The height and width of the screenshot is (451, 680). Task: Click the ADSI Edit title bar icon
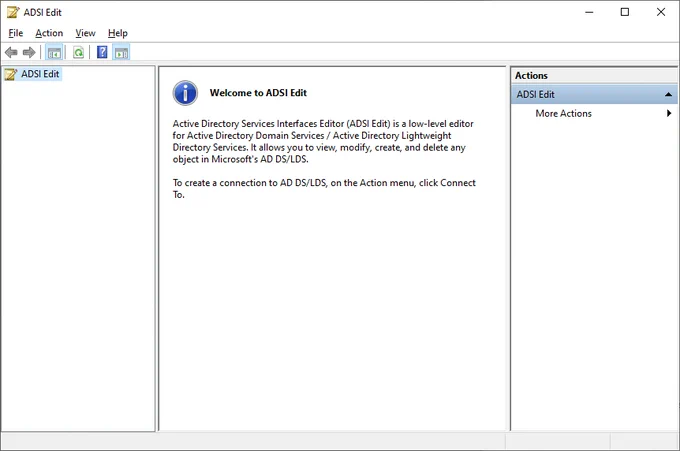coord(13,12)
